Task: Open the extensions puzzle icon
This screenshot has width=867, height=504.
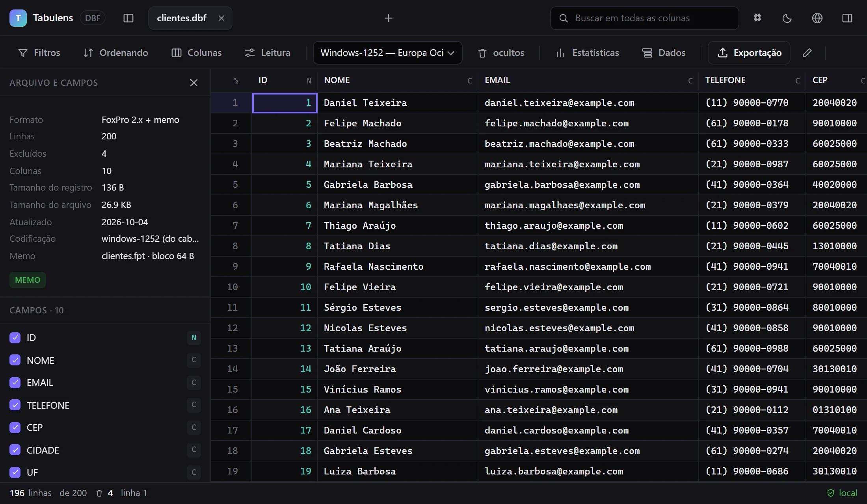Action: (757, 18)
